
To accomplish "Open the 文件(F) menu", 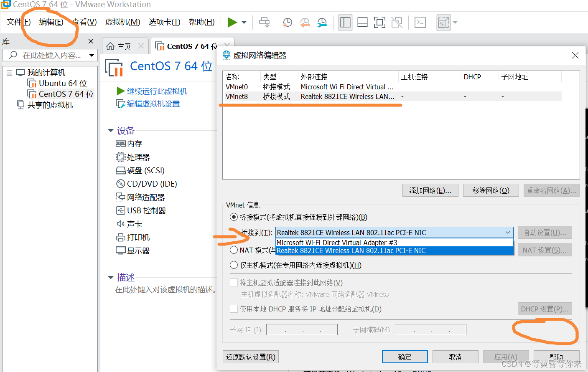I will pyautogui.click(x=19, y=22).
